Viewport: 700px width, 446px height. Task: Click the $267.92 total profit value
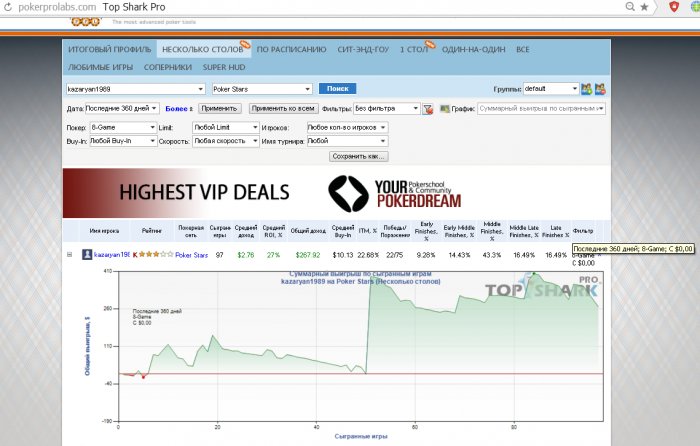click(x=308, y=255)
